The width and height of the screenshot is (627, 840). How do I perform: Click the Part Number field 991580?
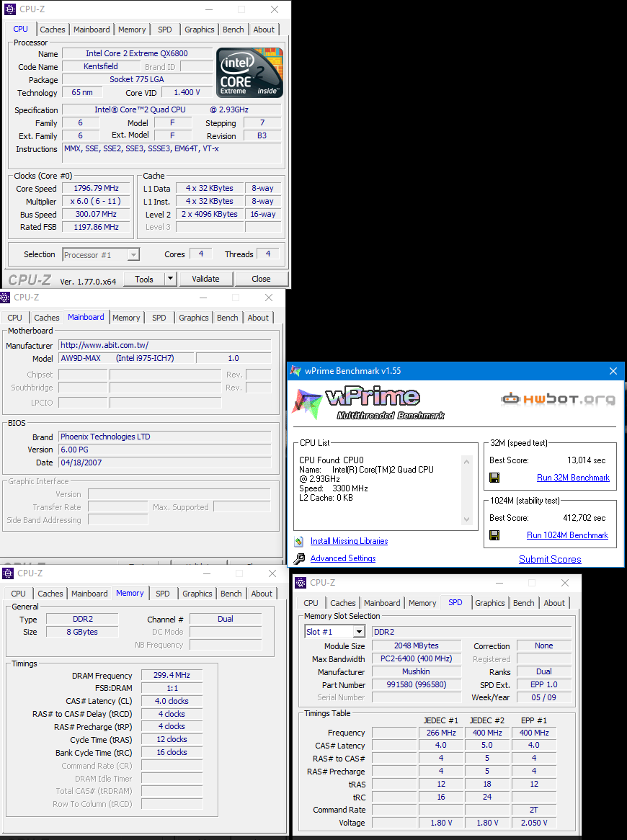tap(417, 684)
